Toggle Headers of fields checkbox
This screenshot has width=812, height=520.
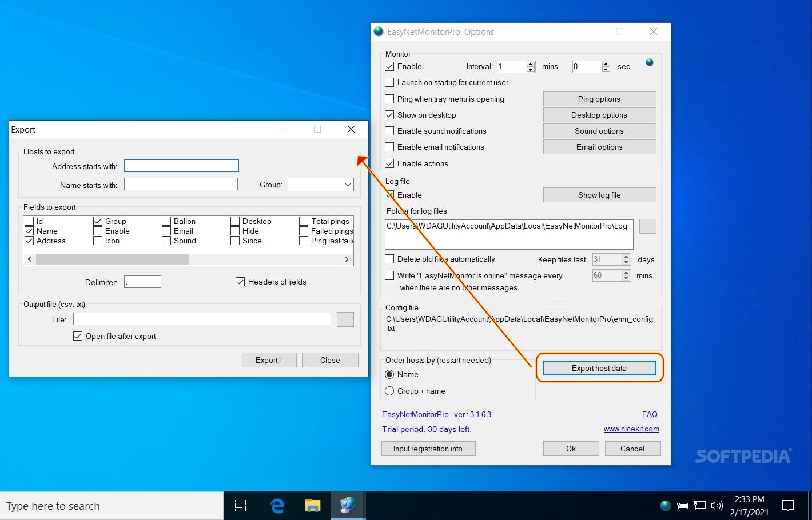[x=240, y=282]
